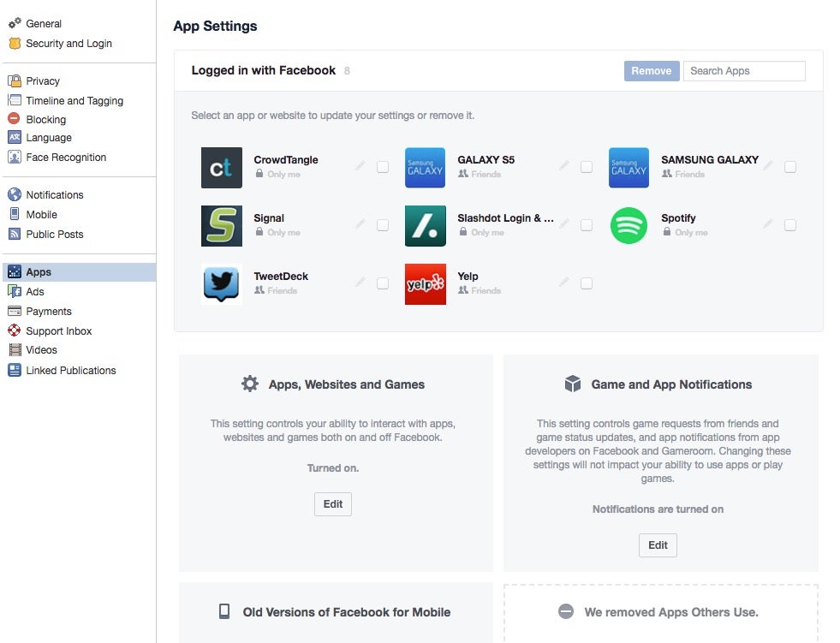Click the Spotify app logo
840x643 pixels.
click(x=629, y=225)
